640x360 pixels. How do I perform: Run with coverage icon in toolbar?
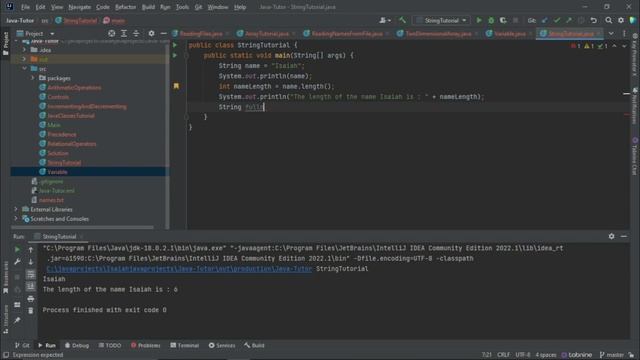(x=503, y=20)
